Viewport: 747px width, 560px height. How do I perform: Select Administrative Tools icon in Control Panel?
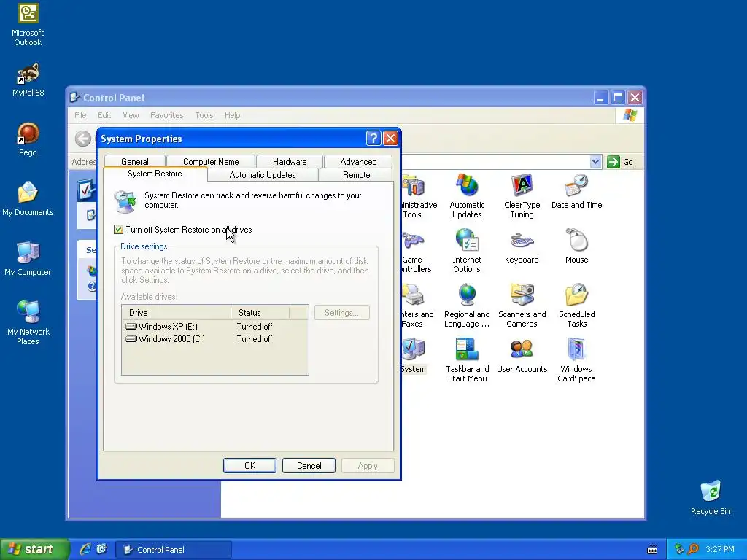(418, 196)
